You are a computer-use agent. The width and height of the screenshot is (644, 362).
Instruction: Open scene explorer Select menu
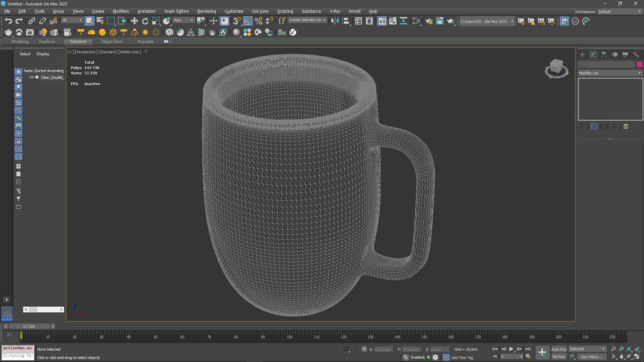click(25, 54)
